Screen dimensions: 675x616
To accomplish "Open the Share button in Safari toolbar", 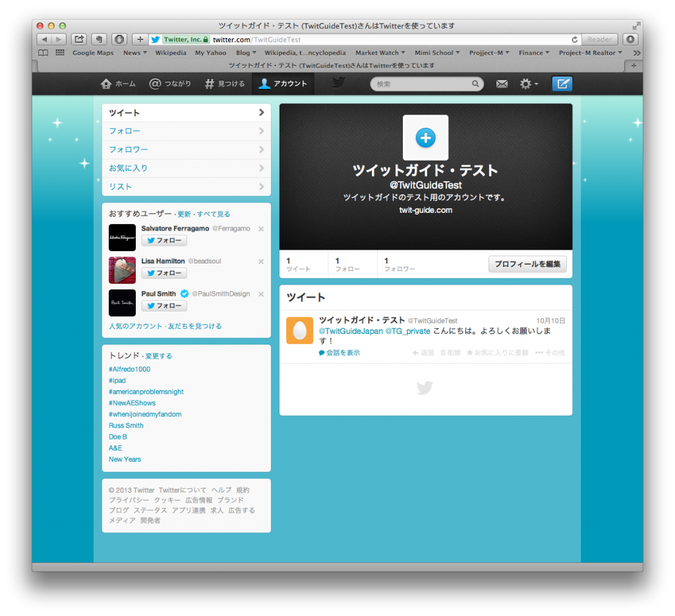I will pyautogui.click(x=79, y=40).
